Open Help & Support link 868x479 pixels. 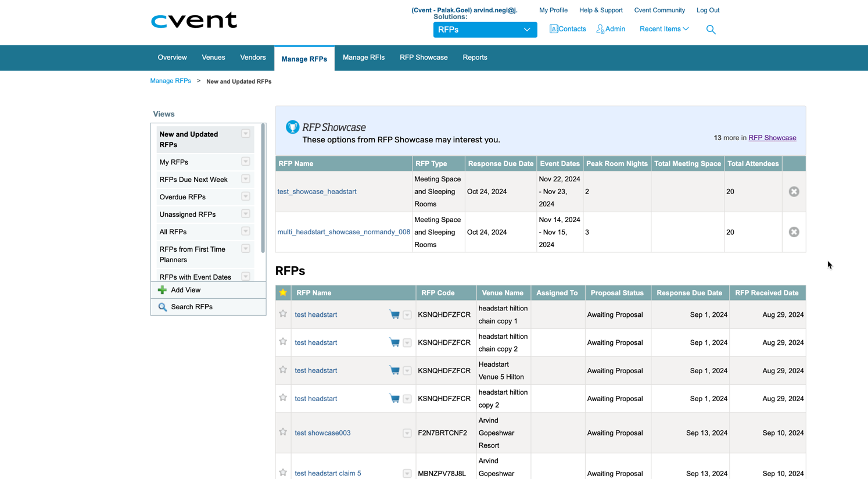pyautogui.click(x=601, y=10)
